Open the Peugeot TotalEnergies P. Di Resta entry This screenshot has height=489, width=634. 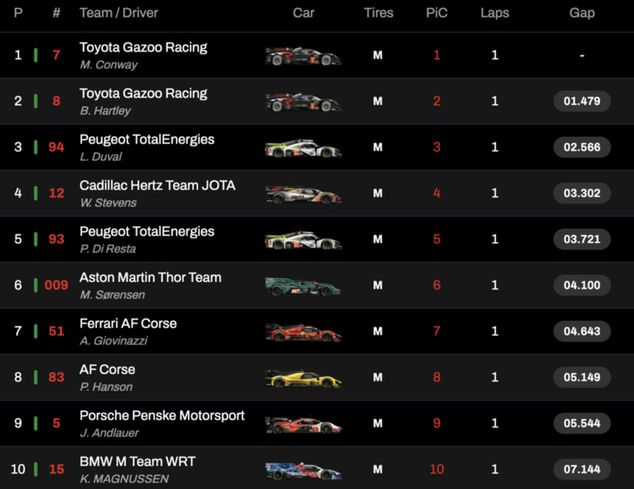(147, 231)
